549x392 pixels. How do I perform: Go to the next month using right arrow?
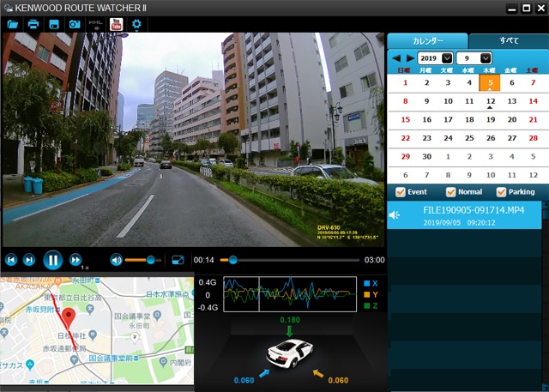click(x=407, y=58)
